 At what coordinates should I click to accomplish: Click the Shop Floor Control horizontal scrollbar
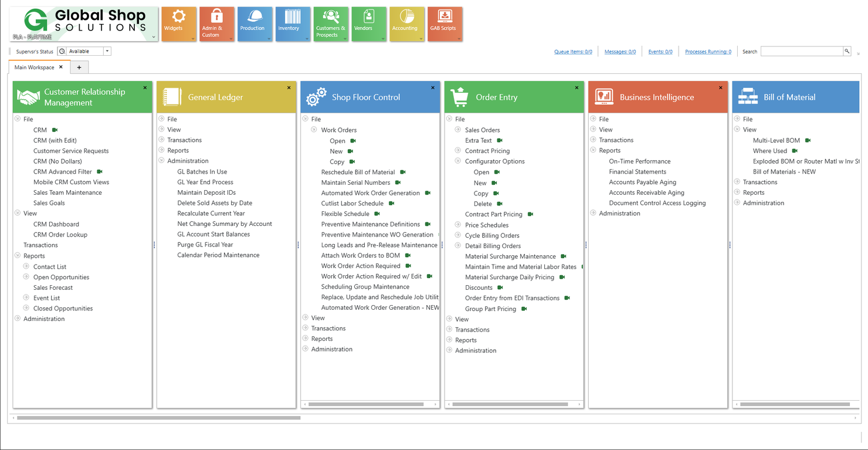pos(366,404)
